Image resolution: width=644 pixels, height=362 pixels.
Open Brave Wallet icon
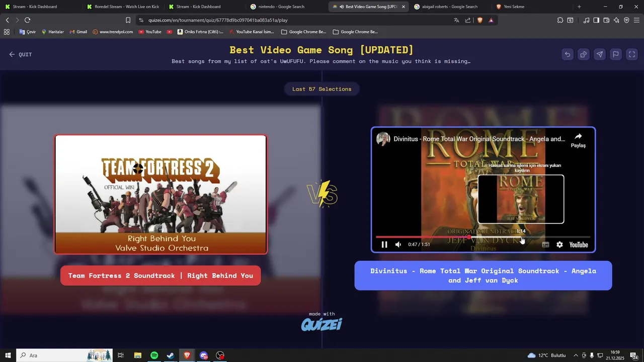pos(606,20)
